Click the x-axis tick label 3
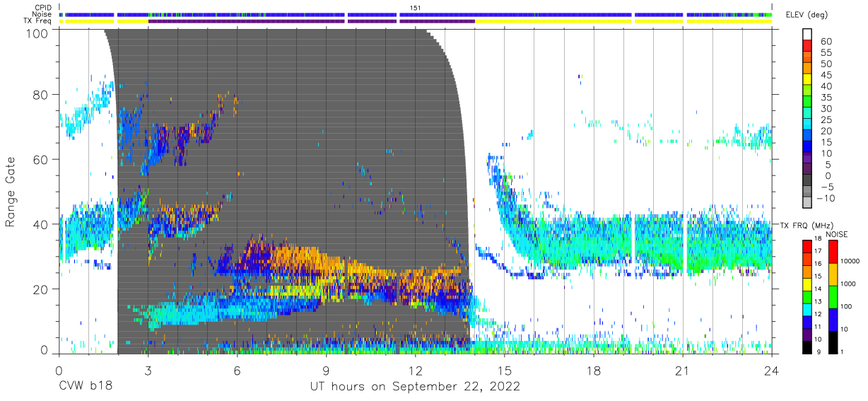 pos(148,369)
